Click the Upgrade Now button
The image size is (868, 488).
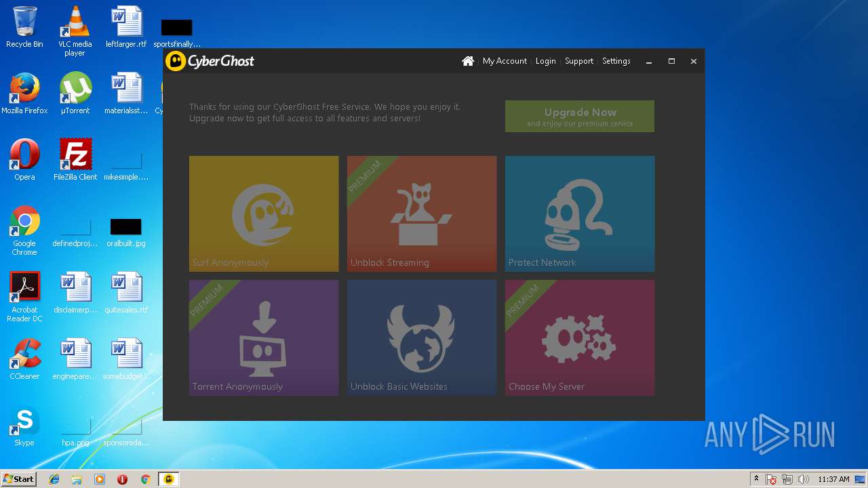(580, 117)
